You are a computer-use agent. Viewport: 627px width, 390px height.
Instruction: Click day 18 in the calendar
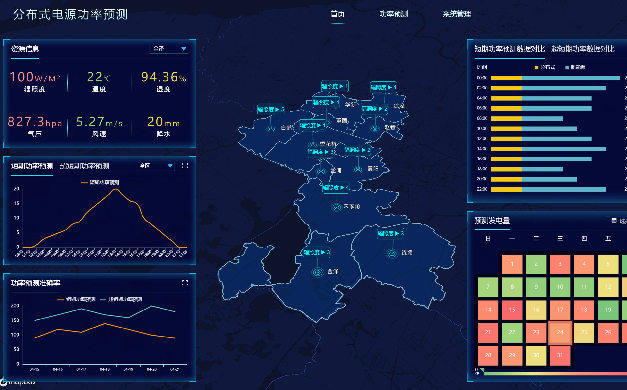584,310
